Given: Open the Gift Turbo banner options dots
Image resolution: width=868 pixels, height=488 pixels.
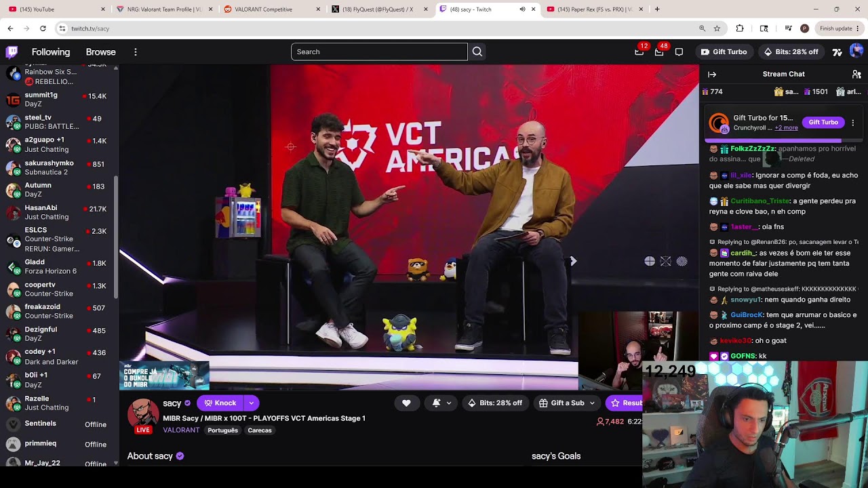Looking at the screenshot, I should 853,123.
